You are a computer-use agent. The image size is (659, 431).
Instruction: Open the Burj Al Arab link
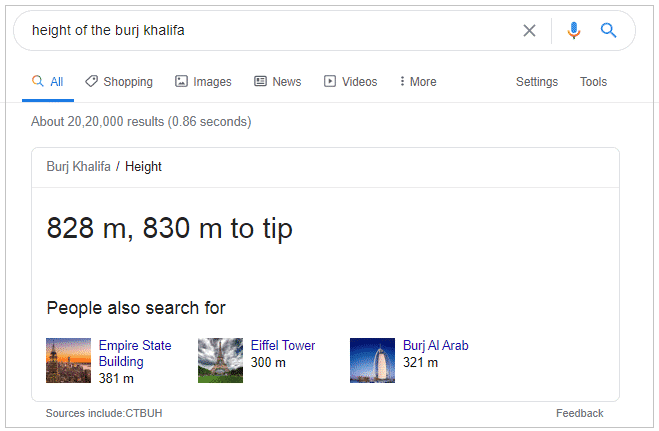[x=435, y=346]
